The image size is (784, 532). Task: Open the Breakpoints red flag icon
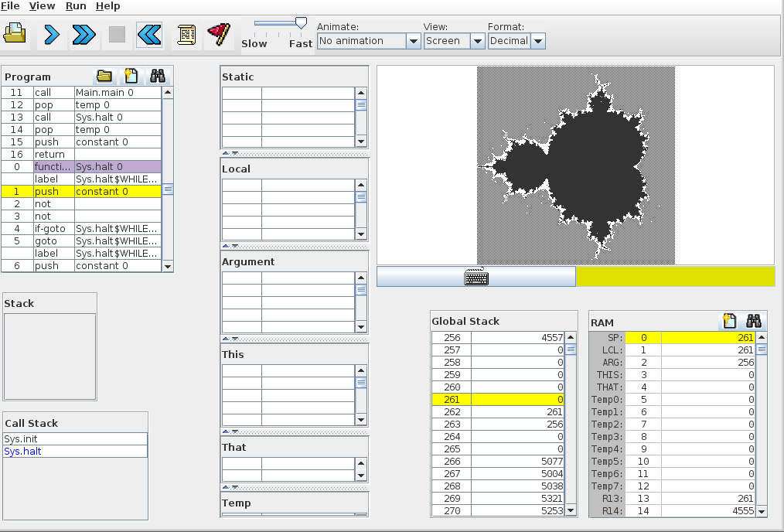pyautogui.click(x=219, y=34)
